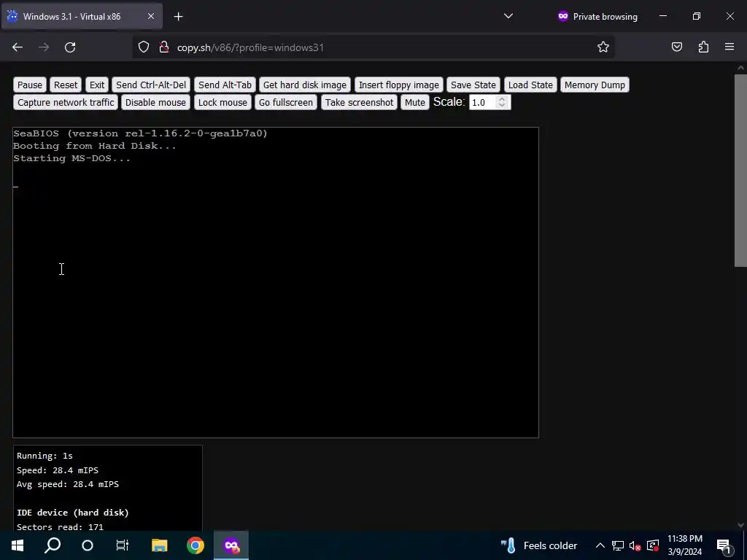Save State of the emulator
This screenshot has width=747, height=560.
(x=473, y=85)
